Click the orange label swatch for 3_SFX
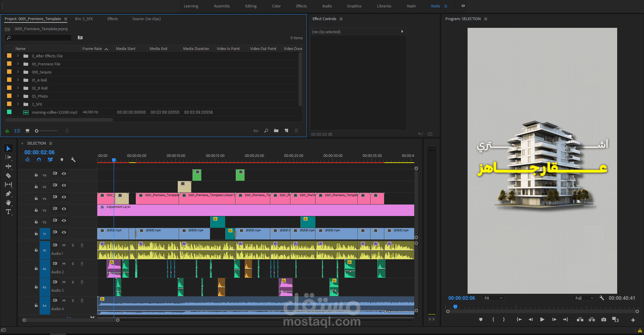 tap(9, 104)
